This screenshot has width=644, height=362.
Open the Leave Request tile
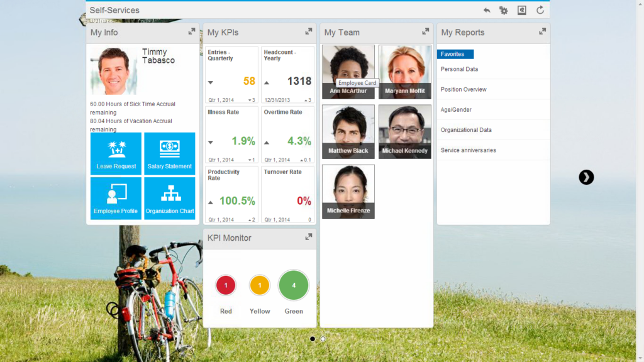click(x=116, y=153)
